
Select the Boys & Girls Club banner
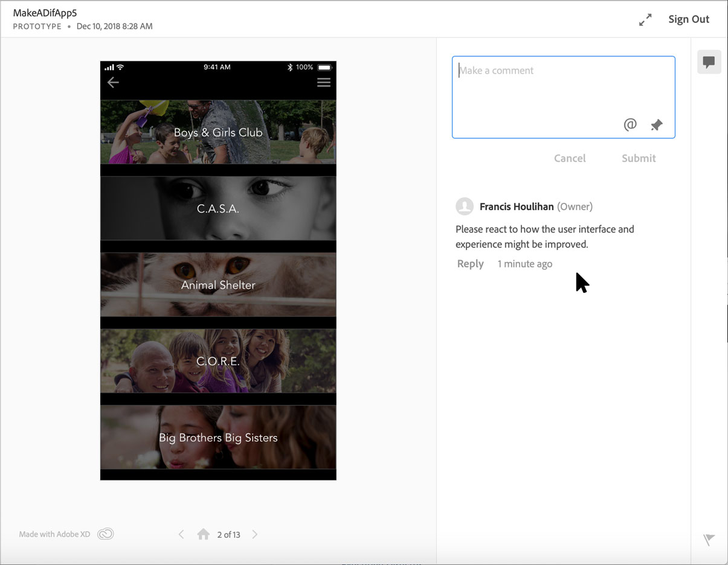[218, 132]
